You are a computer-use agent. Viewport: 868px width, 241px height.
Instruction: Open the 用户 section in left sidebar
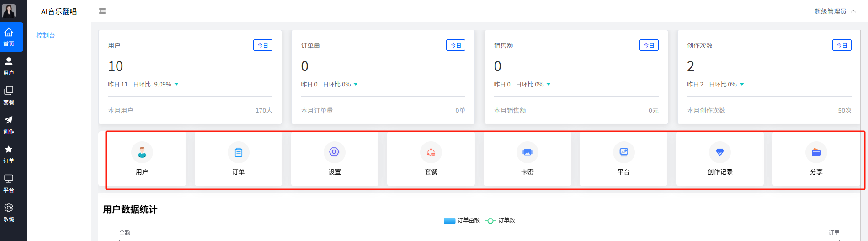click(9, 66)
